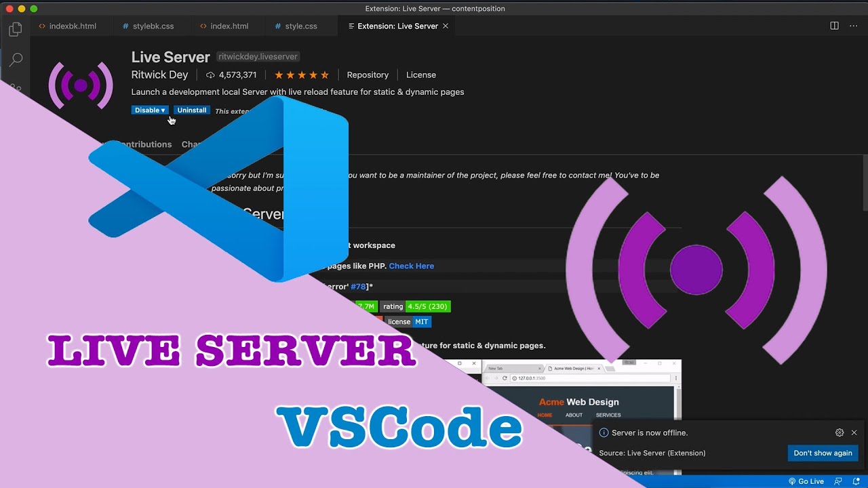Click the rating 4.5/5 (230) badge
The height and width of the screenshot is (488, 868).
point(415,306)
